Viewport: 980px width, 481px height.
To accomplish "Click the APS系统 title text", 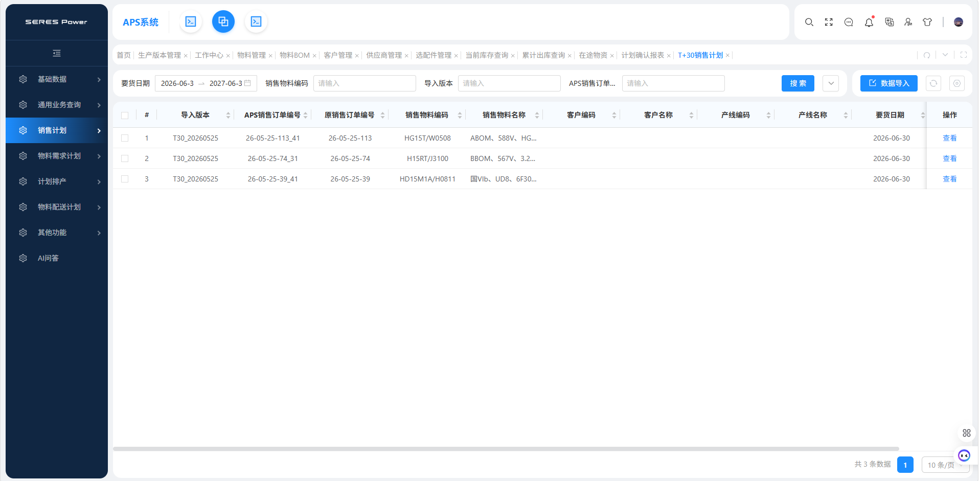I will [x=141, y=22].
